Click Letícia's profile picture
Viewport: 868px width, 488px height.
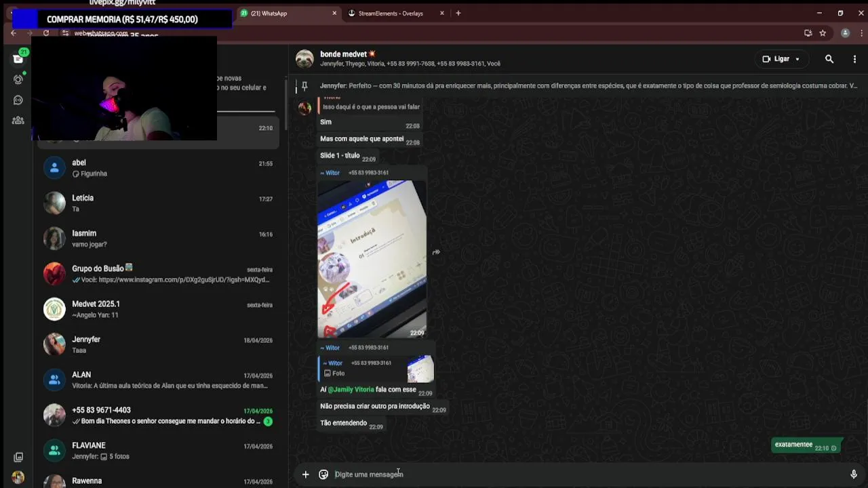click(54, 203)
